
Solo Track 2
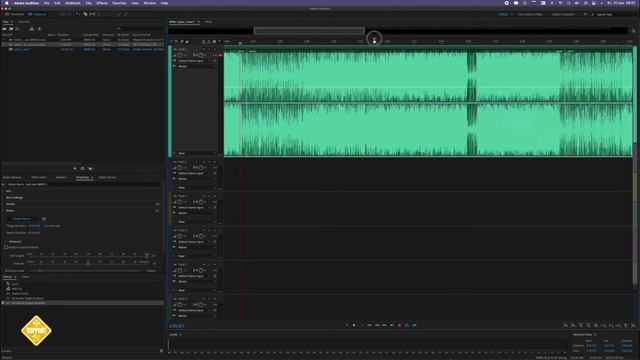pos(209,162)
